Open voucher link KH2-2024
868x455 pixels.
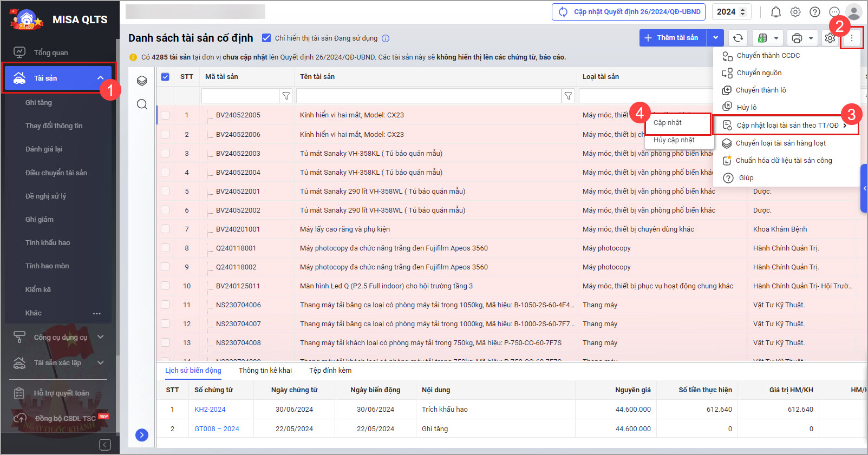(210, 410)
